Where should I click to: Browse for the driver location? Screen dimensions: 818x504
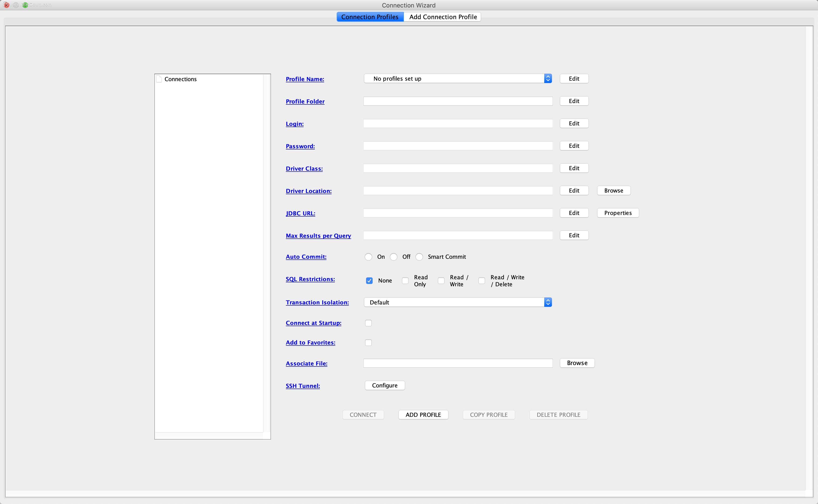tap(614, 190)
